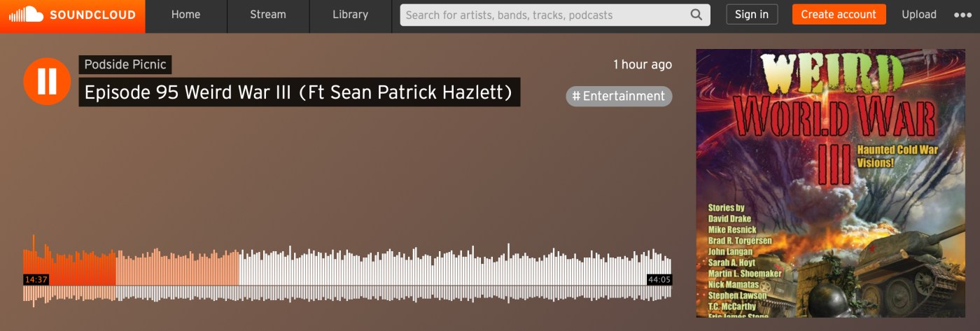Focus the artist and track search field

click(542, 15)
